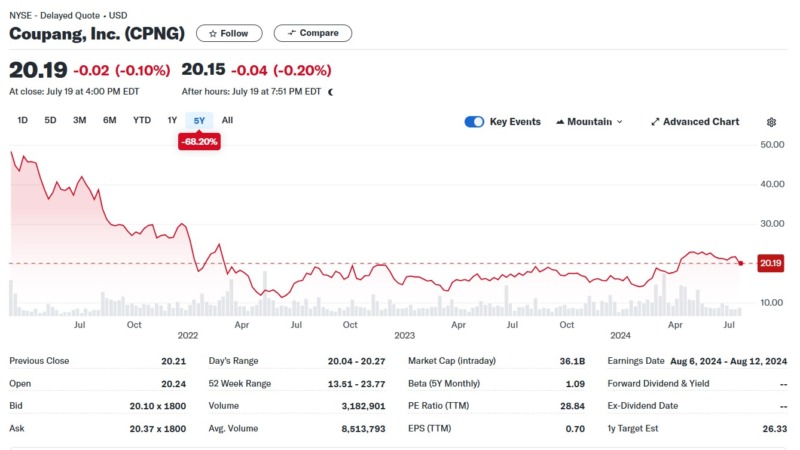Click the 2022 x-axis year label
Image resolution: width=800 pixels, height=450 pixels.
click(188, 335)
